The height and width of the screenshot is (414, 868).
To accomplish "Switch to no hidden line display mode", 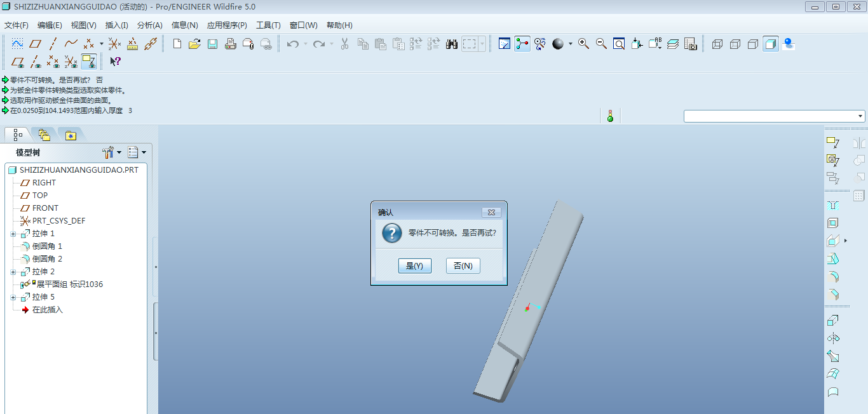I will [753, 44].
